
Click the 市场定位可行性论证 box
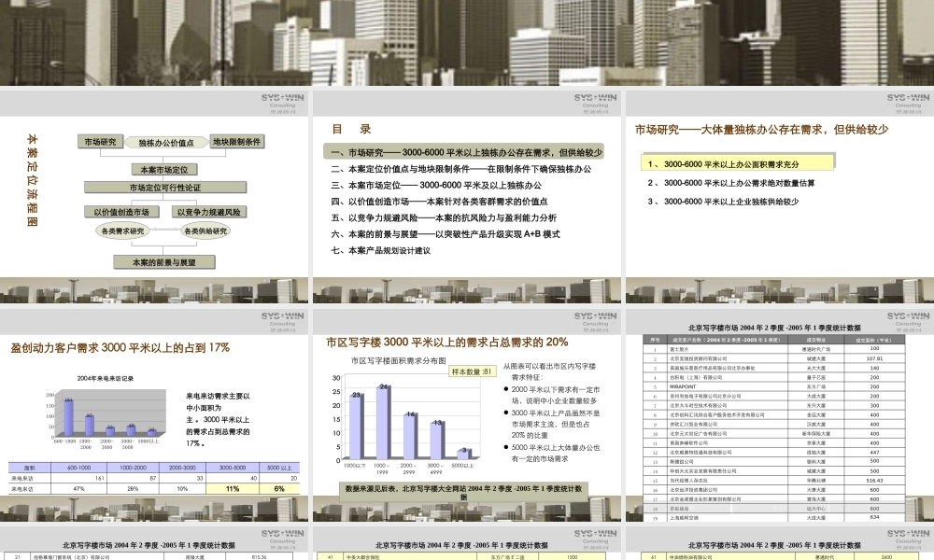(165, 188)
